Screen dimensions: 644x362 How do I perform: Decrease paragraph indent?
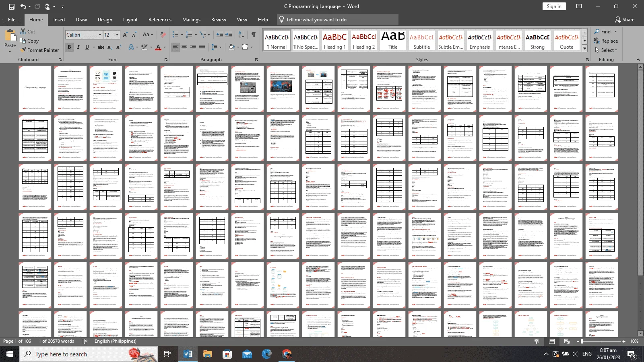(x=220, y=35)
